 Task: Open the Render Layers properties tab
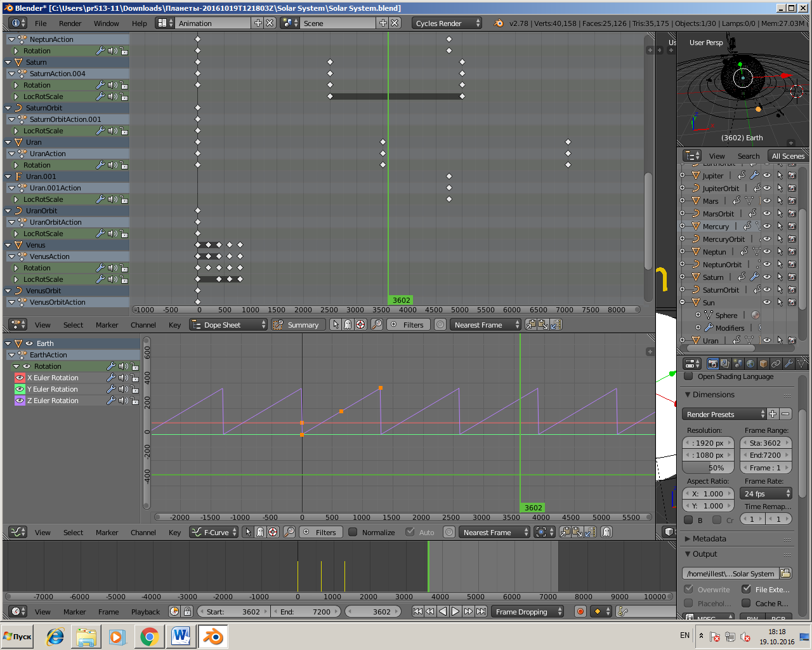tap(726, 364)
